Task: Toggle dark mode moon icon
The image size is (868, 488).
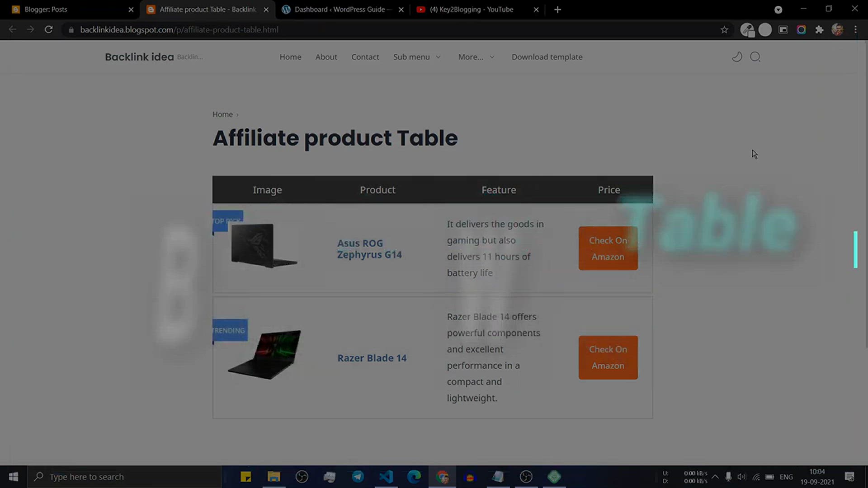Action: [737, 57]
